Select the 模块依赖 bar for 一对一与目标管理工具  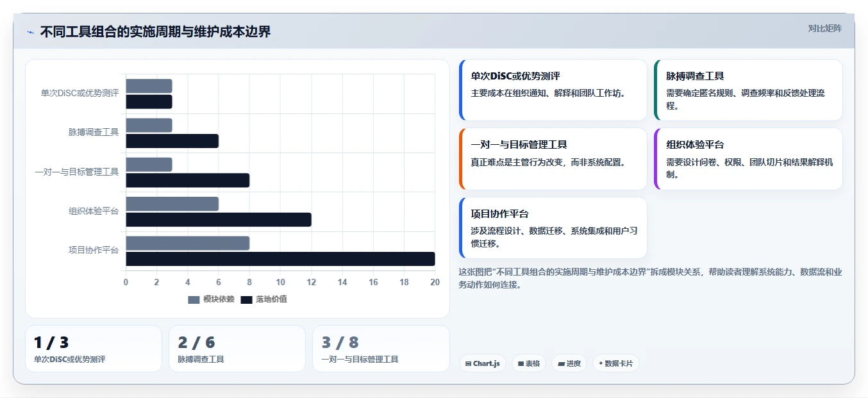click(149, 165)
